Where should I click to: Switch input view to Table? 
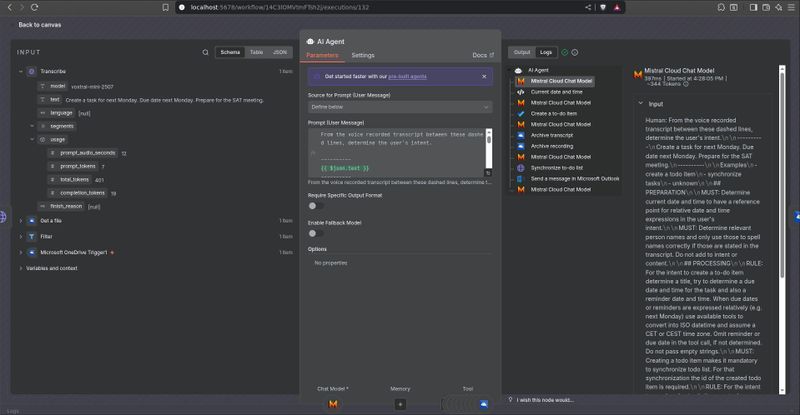256,52
